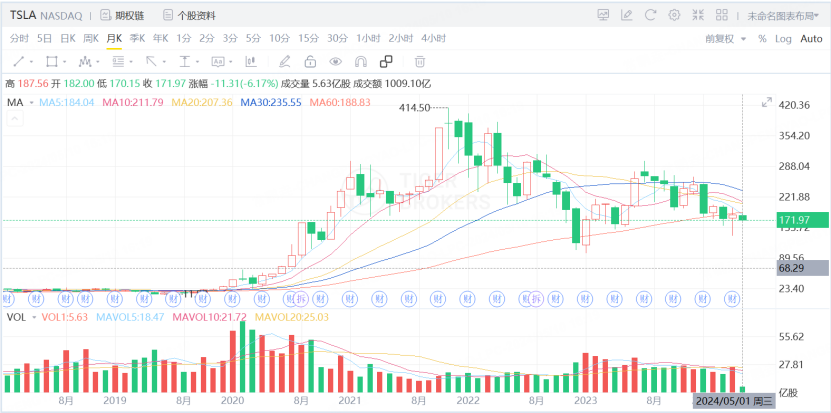Viewport: 831px width, 413px height.
Task: Click the MA indicator label
Action: (15, 102)
